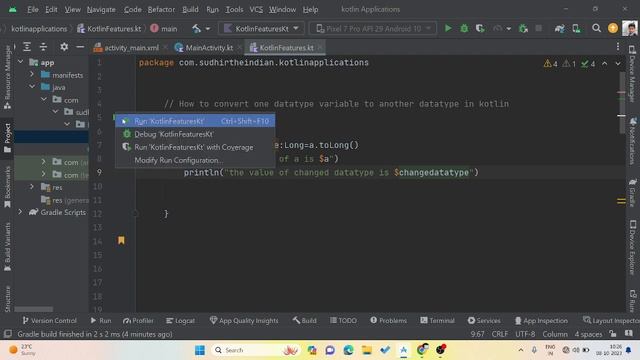Open Terminal tool window
640x360 pixels.
[437, 320]
